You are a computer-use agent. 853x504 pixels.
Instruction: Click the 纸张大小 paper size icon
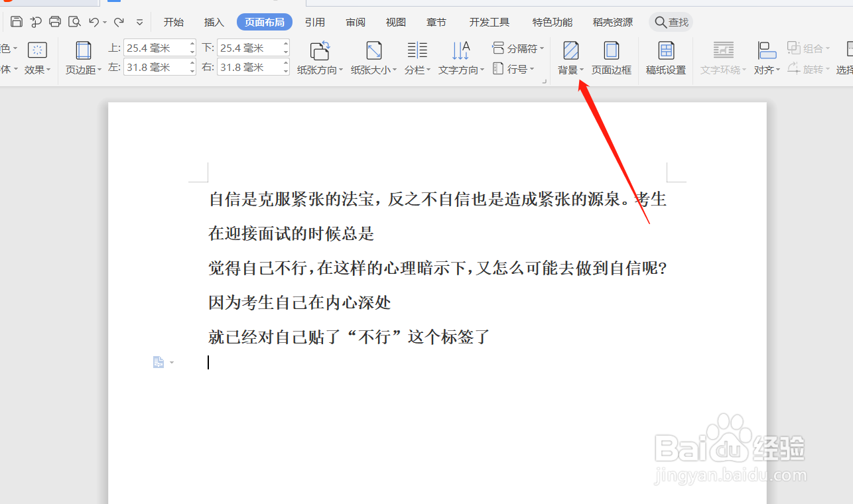coord(374,50)
